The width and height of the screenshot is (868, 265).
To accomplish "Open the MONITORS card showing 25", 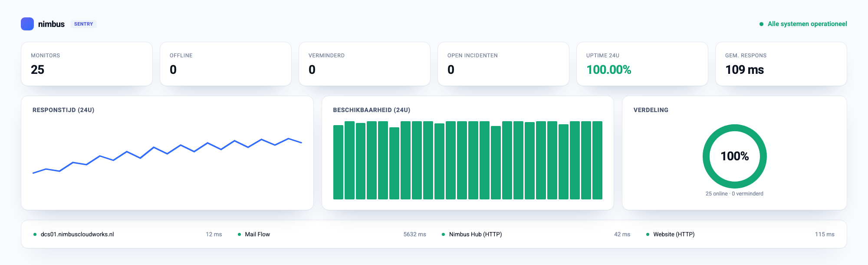I will pos(87,64).
